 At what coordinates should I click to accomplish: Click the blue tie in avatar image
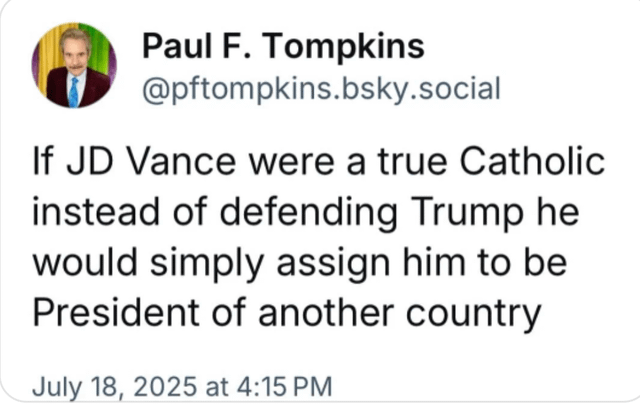[75, 93]
